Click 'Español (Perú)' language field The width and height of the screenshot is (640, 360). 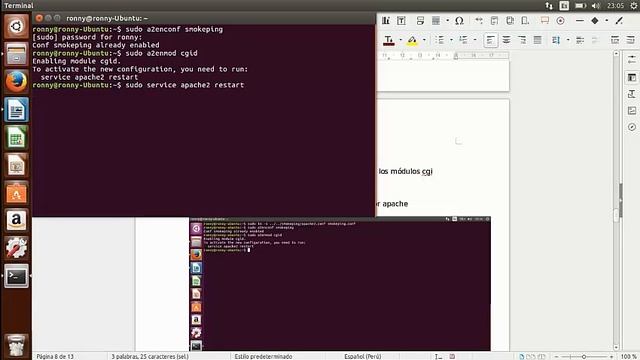tap(362, 356)
